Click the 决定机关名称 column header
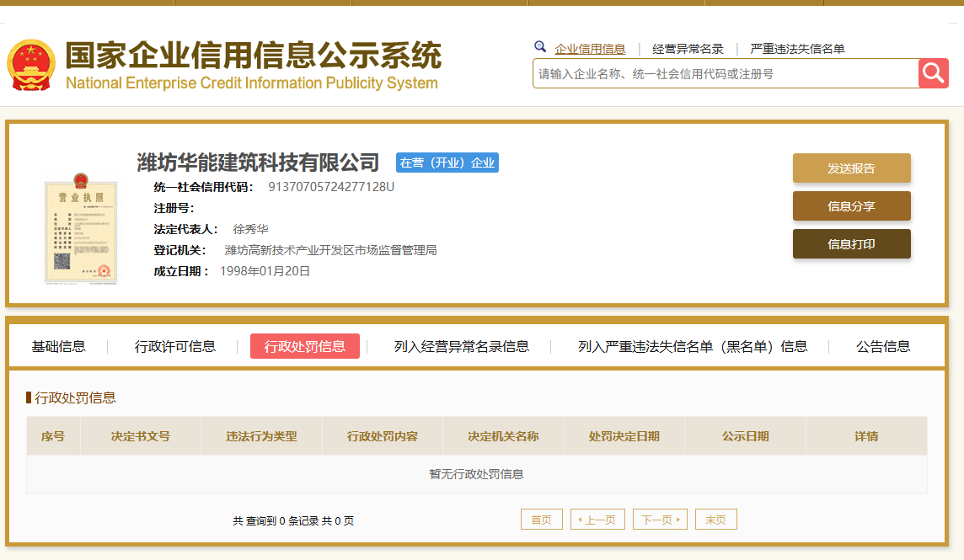 [x=504, y=436]
